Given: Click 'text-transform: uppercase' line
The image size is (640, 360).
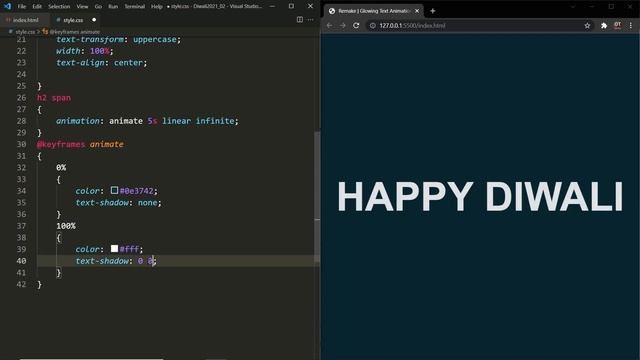Looking at the screenshot, I should (x=118, y=40).
